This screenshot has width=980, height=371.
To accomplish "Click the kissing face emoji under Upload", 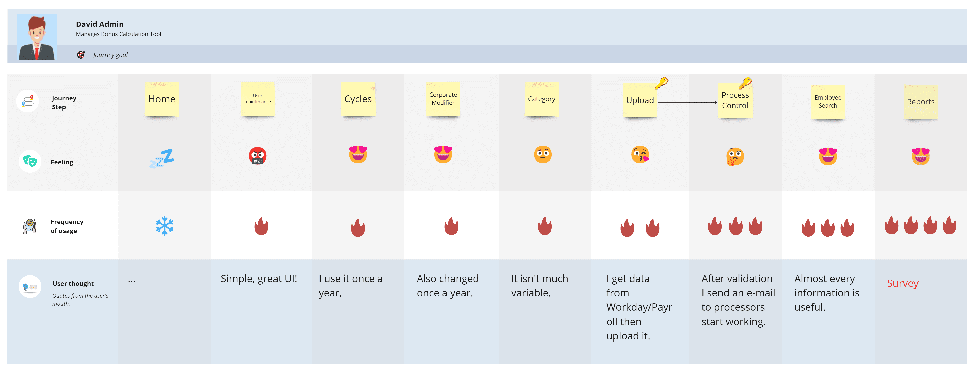I will coord(640,154).
